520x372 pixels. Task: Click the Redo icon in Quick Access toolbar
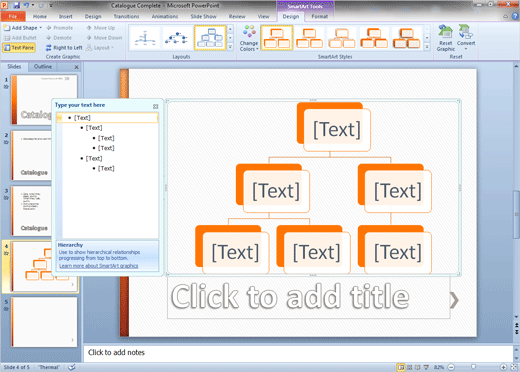41,5
